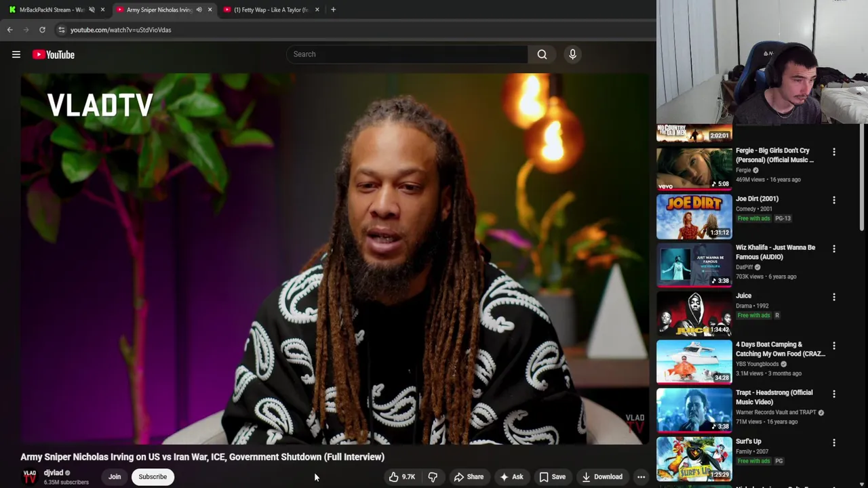Go back with the browser back arrow

point(9,30)
